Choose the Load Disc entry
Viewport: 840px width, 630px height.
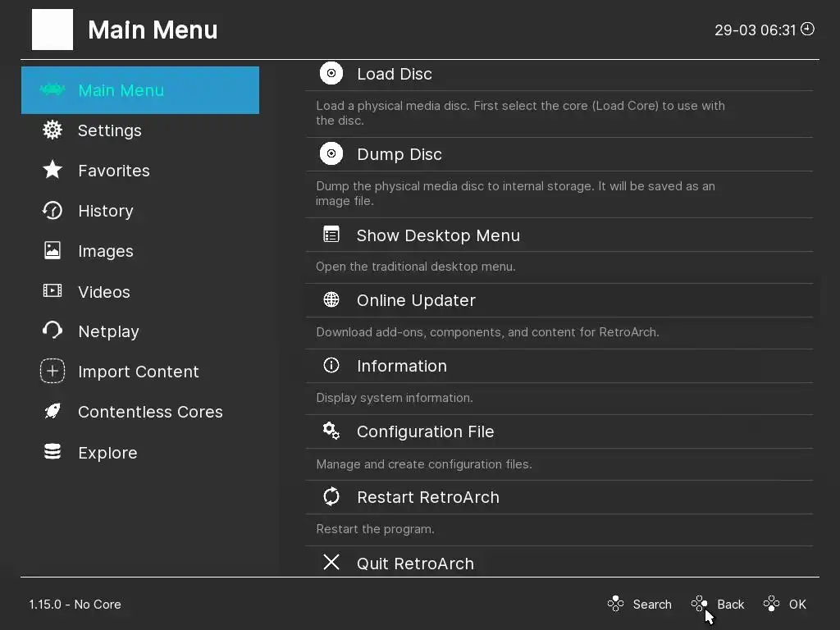(559, 75)
